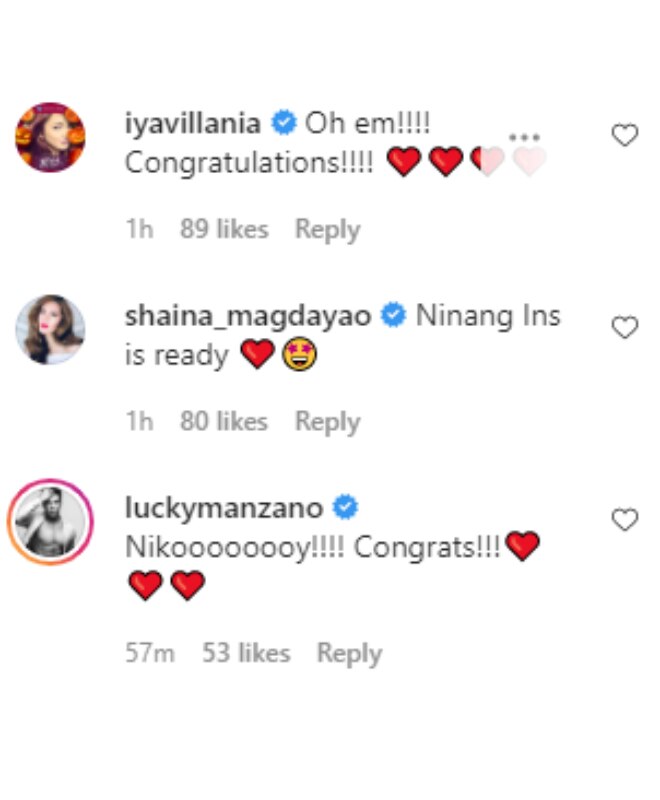This screenshot has height=800, width=660.
Task: Like shaina_magdayao's comment with the heart
Action: click(625, 328)
